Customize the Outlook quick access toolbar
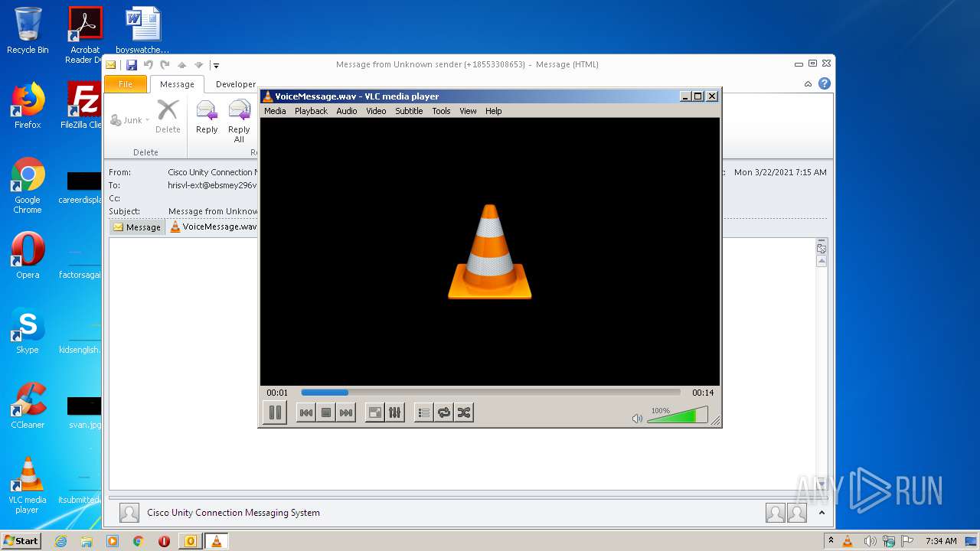980x551 pixels. [216, 66]
